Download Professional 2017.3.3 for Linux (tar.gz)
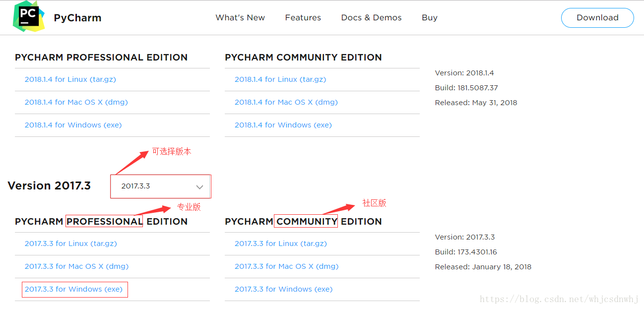 (71, 244)
